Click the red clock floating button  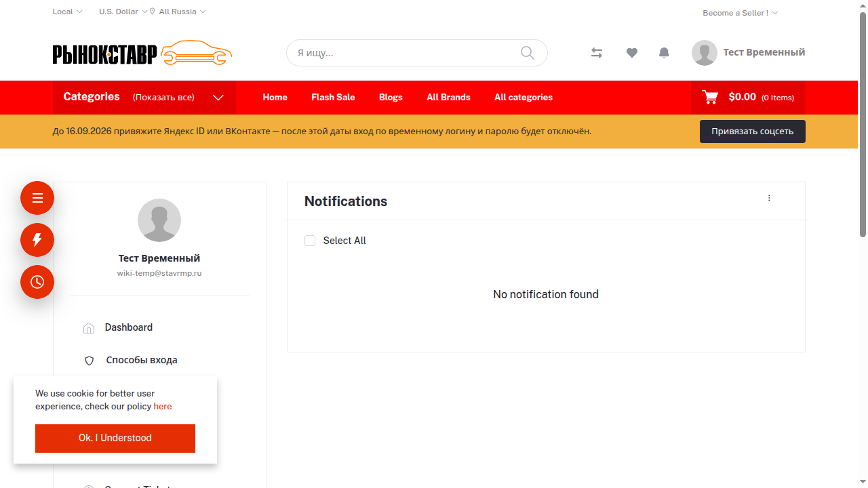(x=37, y=282)
